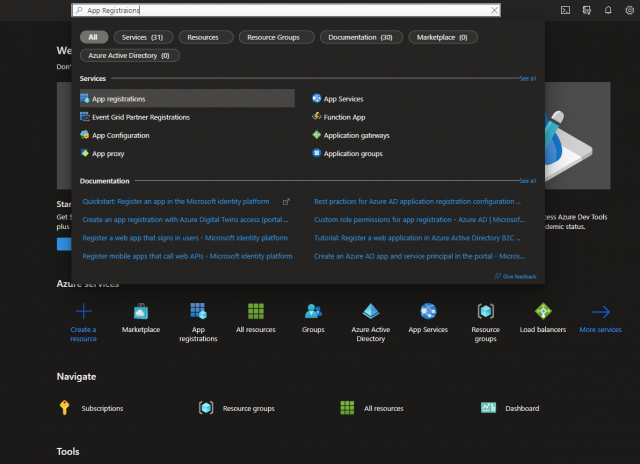Clear the search box with X
Image resolution: width=640 pixels, height=464 pixels.
point(494,10)
